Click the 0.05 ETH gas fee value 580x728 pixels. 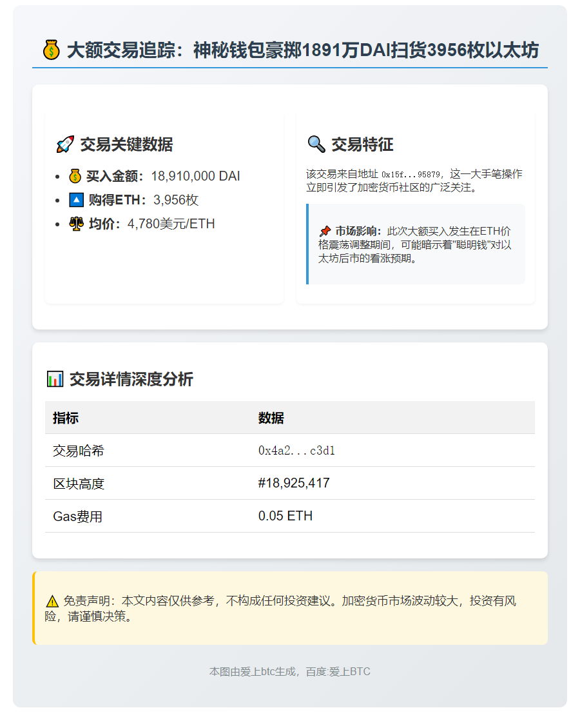click(x=285, y=516)
